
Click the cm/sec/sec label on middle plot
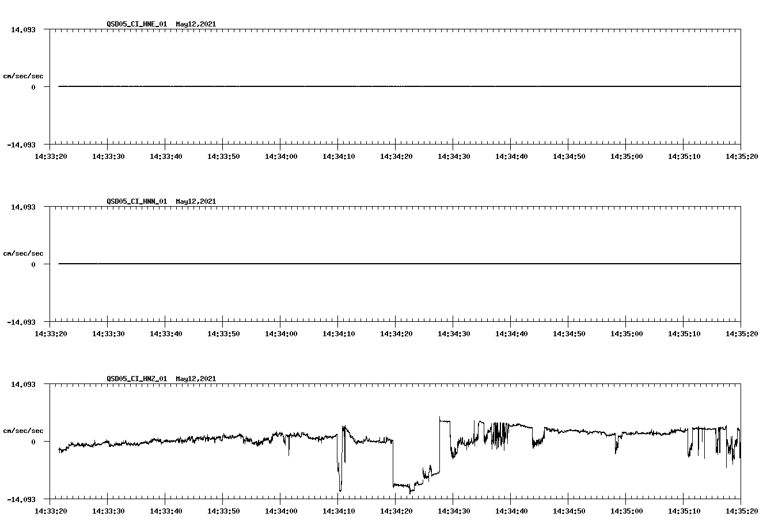24,253
